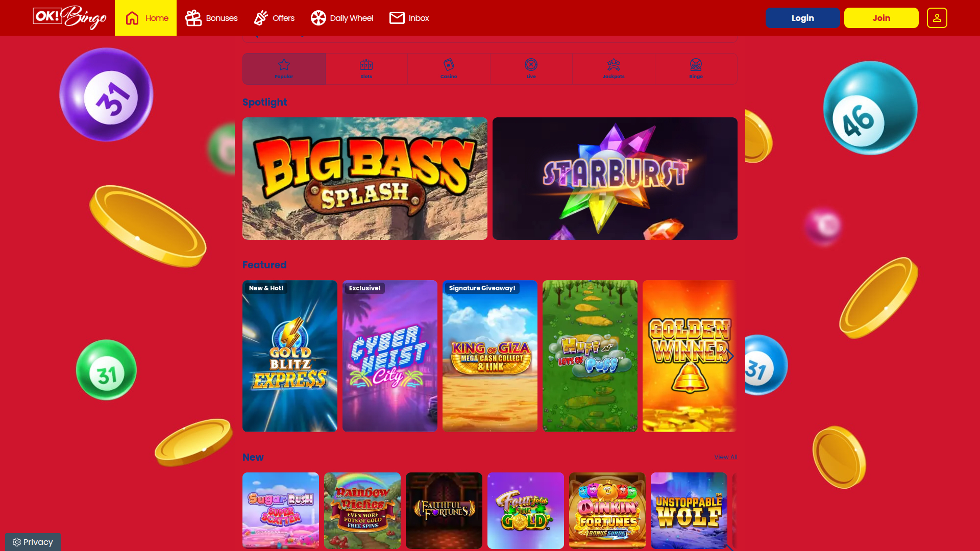Open the Inbox envelope icon
980x551 pixels.
(x=397, y=17)
